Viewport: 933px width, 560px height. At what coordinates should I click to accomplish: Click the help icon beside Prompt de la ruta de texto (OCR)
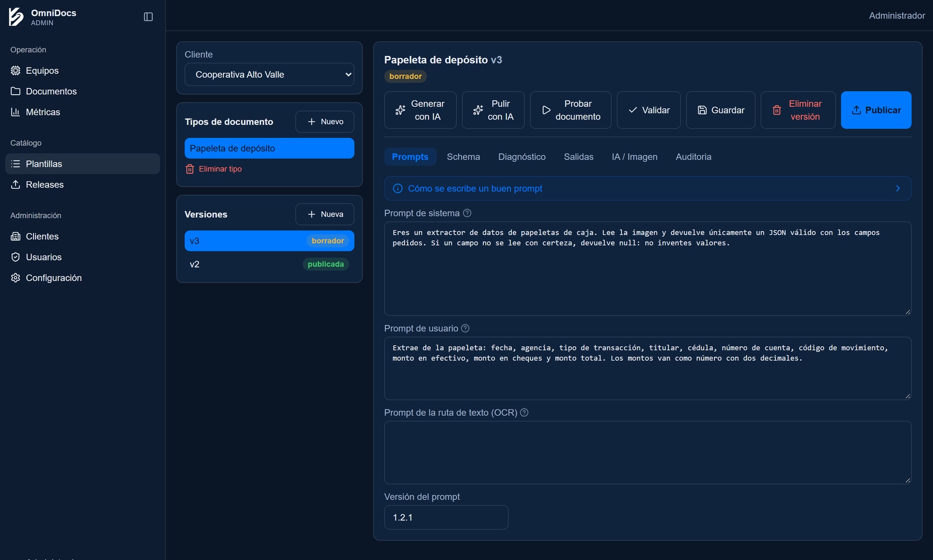click(x=524, y=412)
